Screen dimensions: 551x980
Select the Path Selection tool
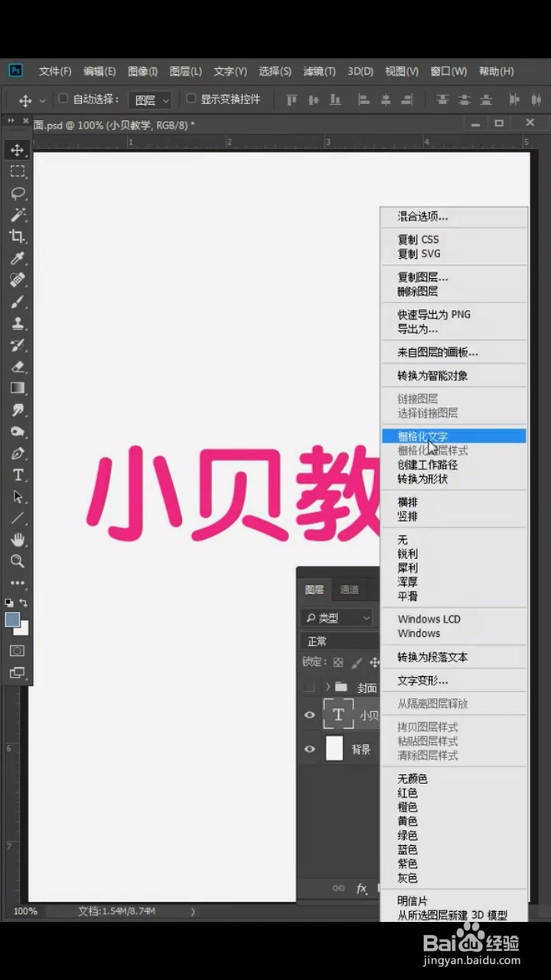(18, 497)
